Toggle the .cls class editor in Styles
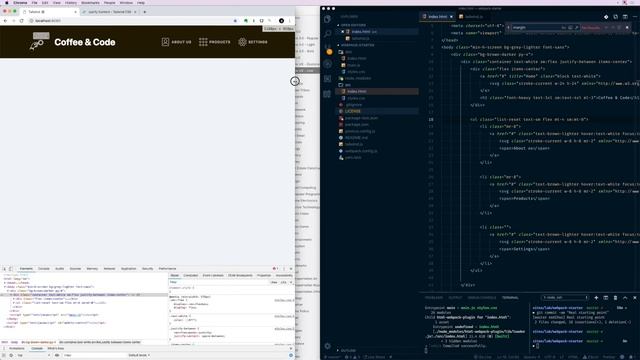 coord(283,282)
